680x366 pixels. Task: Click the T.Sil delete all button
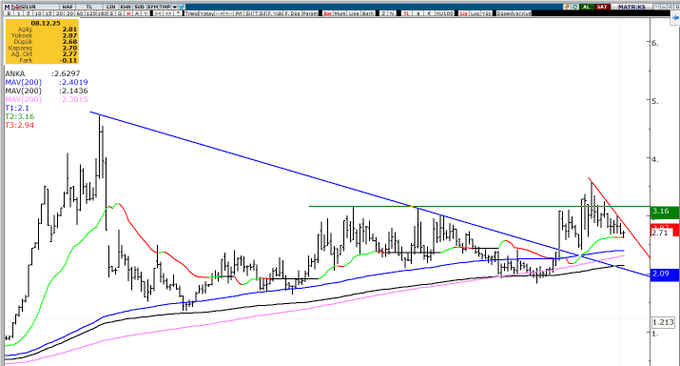[x=260, y=13]
